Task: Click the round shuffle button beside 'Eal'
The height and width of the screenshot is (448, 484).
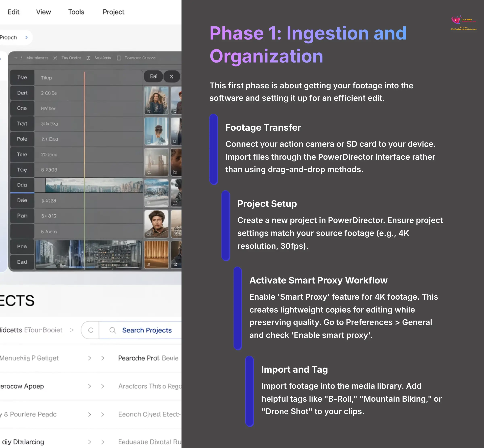Action: click(171, 76)
